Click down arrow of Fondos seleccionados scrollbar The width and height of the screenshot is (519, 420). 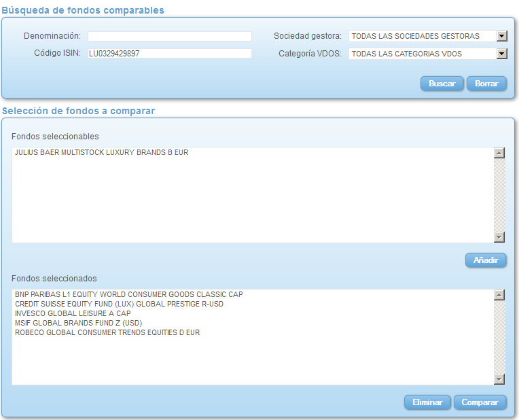click(x=499, y=379)
